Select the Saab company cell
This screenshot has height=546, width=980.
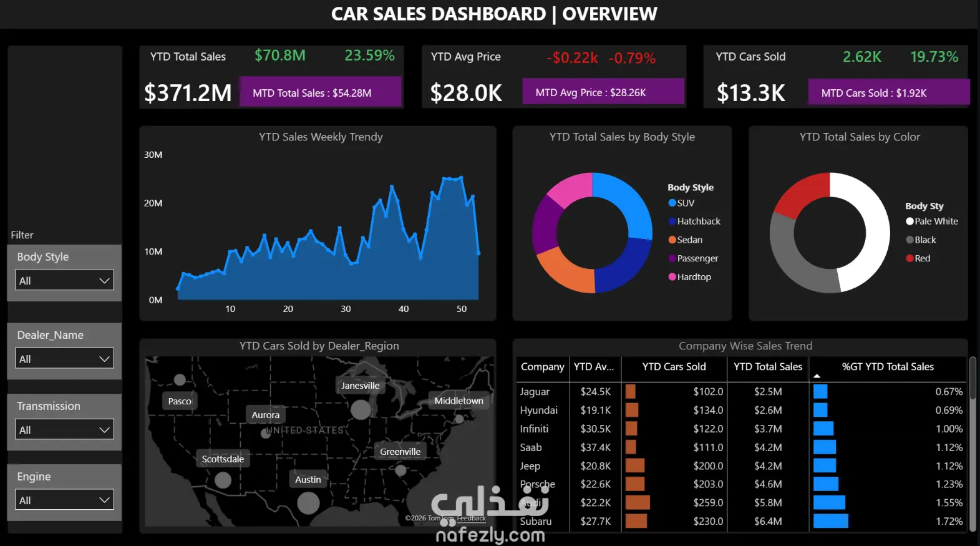(531, 447)
